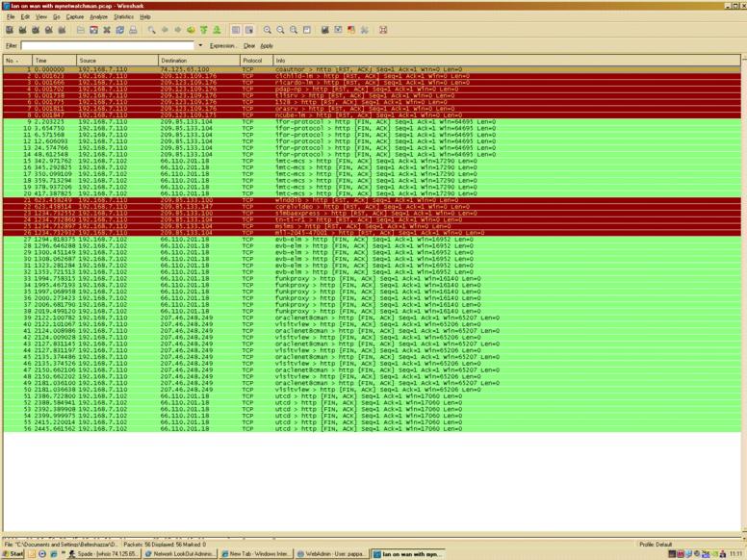Switch to Spade whois taskbar window
This screenshot has width=747, height=560.
[x=104, y=554]
